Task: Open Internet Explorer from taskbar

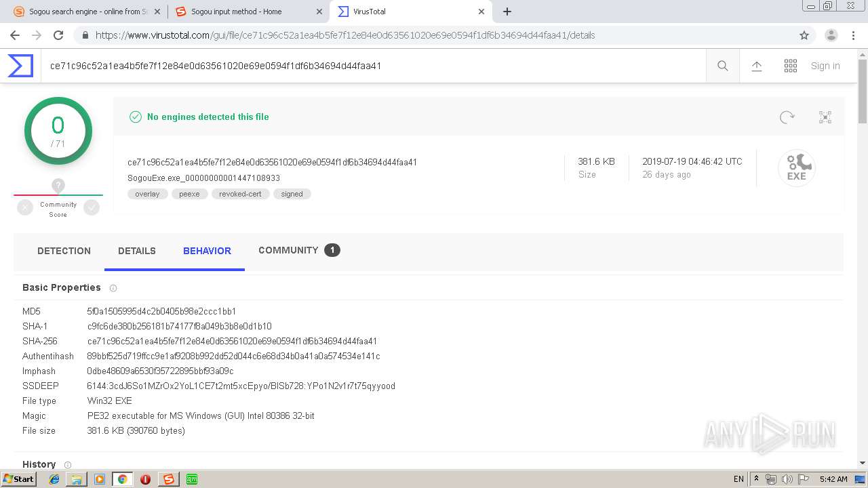Action: (x=54, y=479)
